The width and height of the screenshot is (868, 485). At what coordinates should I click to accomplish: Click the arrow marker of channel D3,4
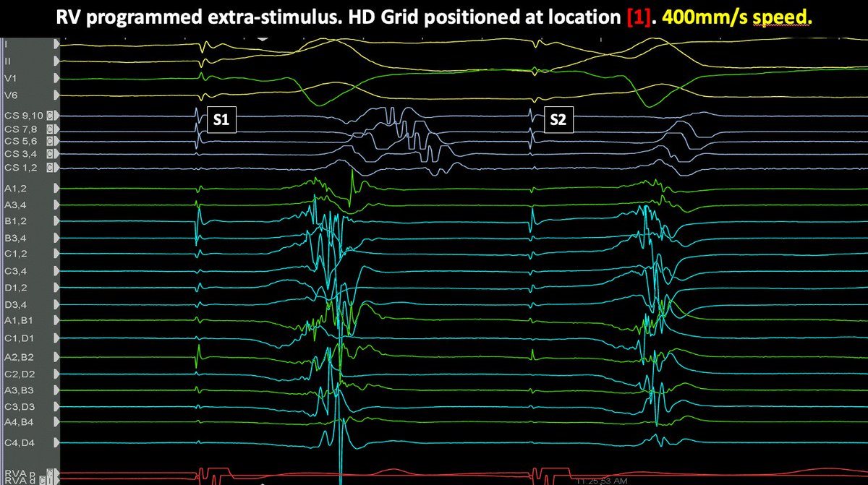[x=56, y=304]
